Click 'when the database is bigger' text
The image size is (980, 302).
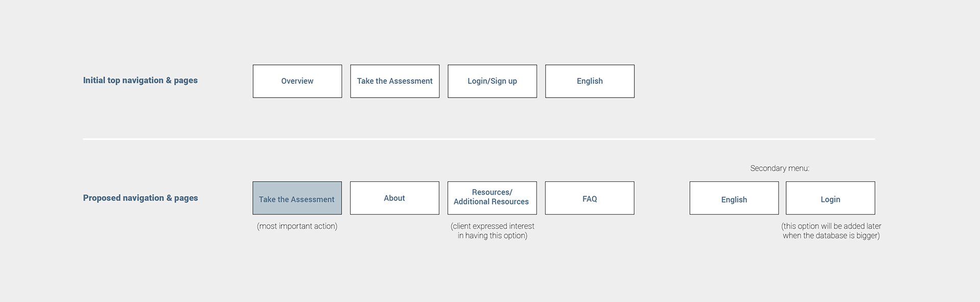[831, 236]
